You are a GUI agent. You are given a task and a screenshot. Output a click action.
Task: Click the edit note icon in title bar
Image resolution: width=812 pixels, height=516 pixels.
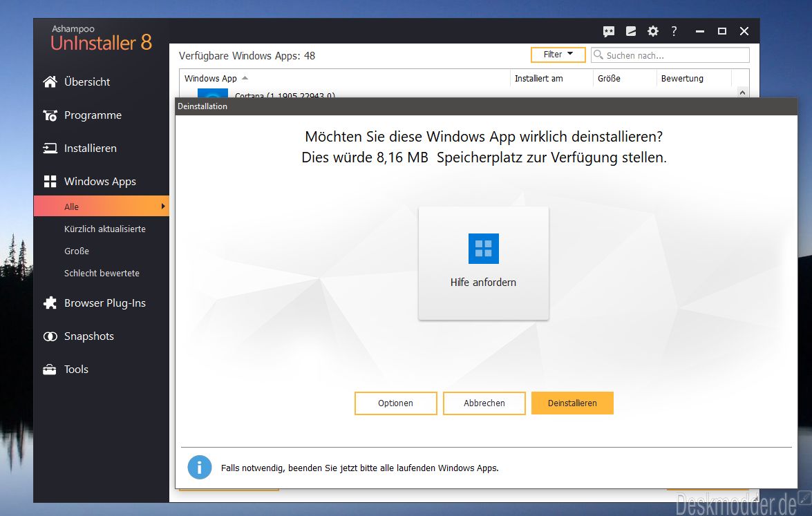[x=631, y=32]
